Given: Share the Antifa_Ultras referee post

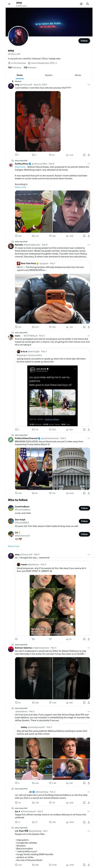Looking at the screenshot, I should [x=89, y=236].
